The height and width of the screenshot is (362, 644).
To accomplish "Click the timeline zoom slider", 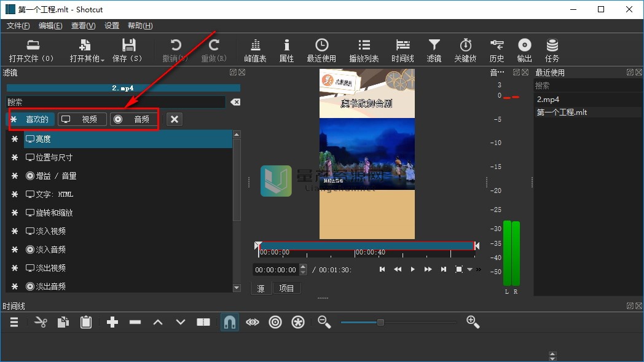I will [398, 322].
